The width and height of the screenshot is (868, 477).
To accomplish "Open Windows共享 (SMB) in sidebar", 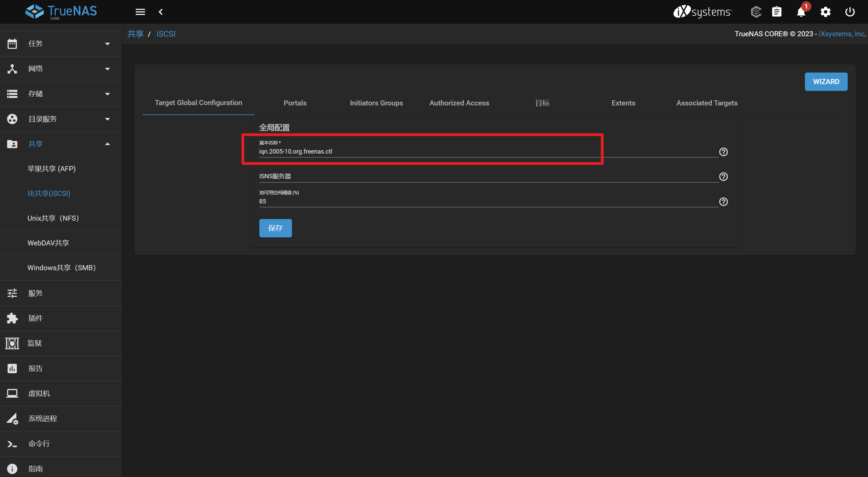I will click(62, 268).
